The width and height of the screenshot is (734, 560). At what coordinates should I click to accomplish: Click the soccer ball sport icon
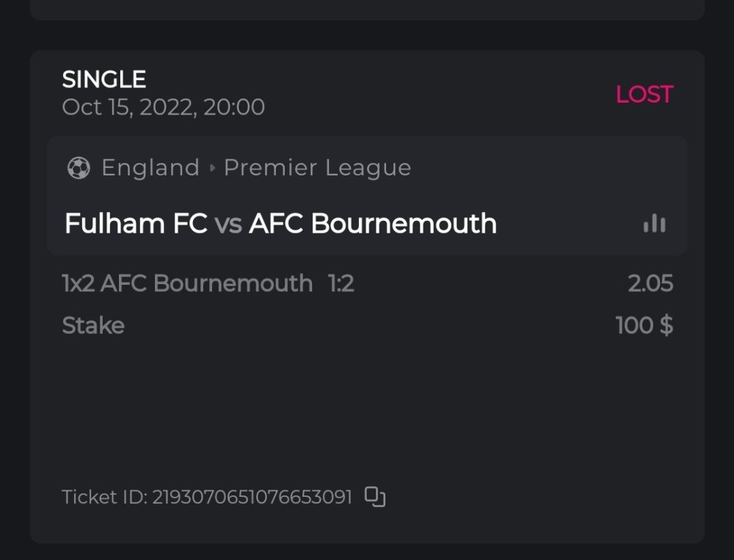79,168
